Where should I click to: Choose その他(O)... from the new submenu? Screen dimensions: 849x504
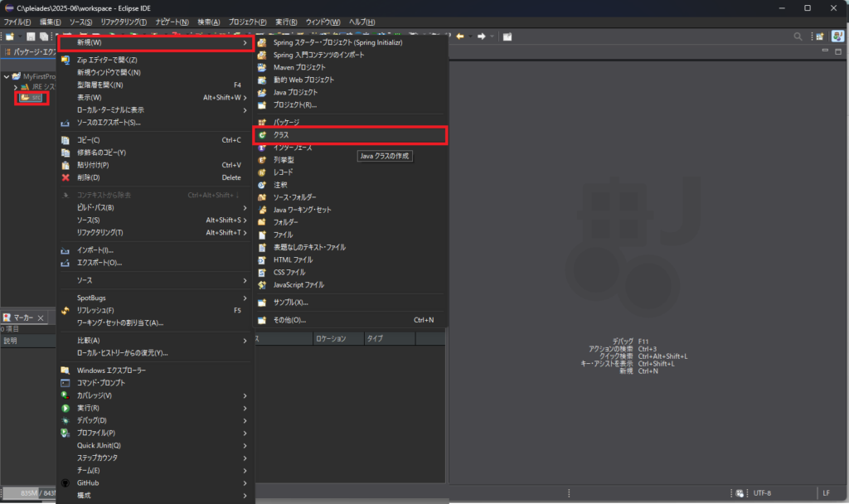click(x=290, y=320)
